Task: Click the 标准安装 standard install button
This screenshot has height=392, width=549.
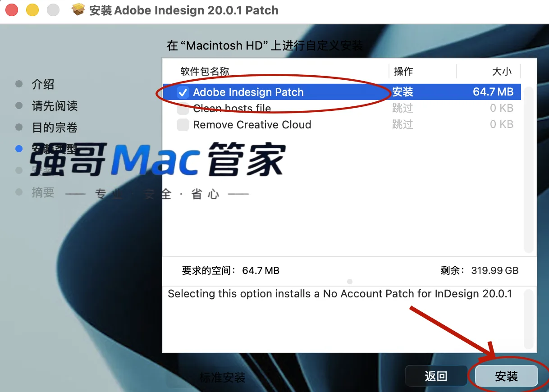Action: 222,378
